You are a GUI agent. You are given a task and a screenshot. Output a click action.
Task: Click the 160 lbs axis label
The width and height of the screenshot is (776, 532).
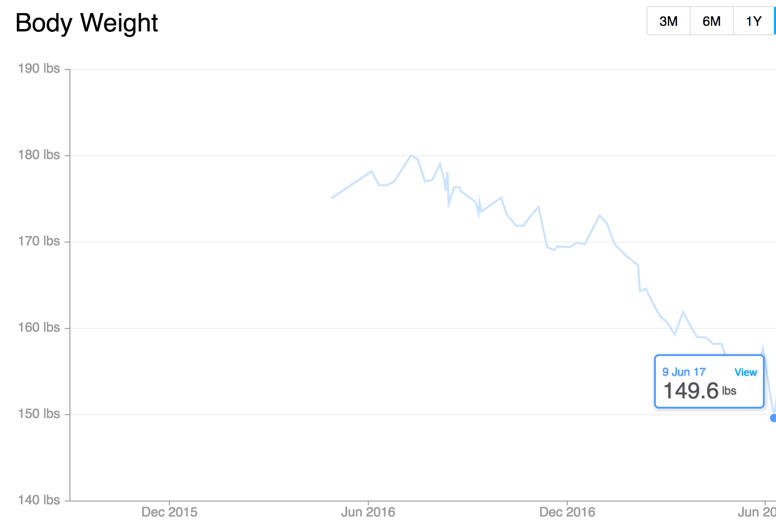click(x=39, y=327)
